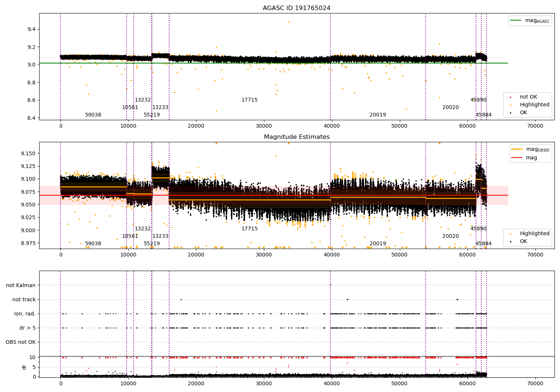Click the 9.025 y-axis tick of middle plot
560x392 pixels.
point(28,218)
